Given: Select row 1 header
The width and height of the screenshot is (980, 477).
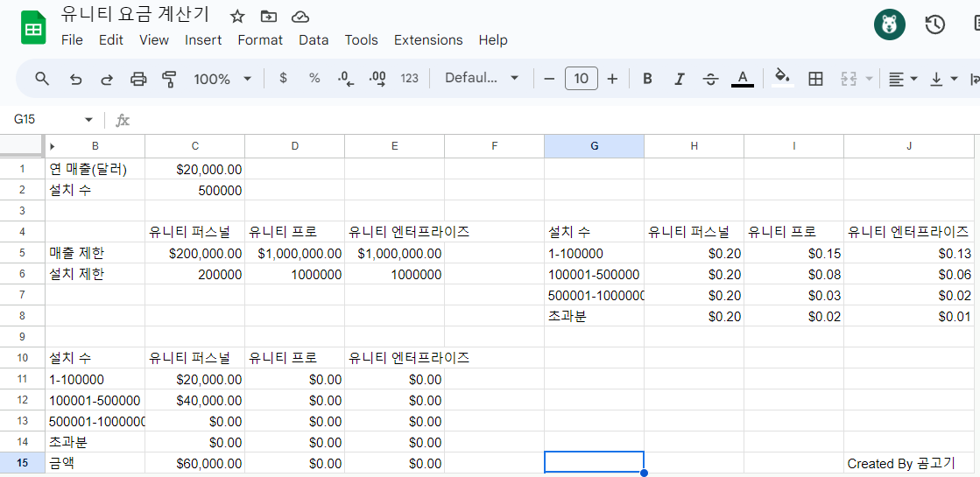Looking at the screenshot, I should point(23,169).
